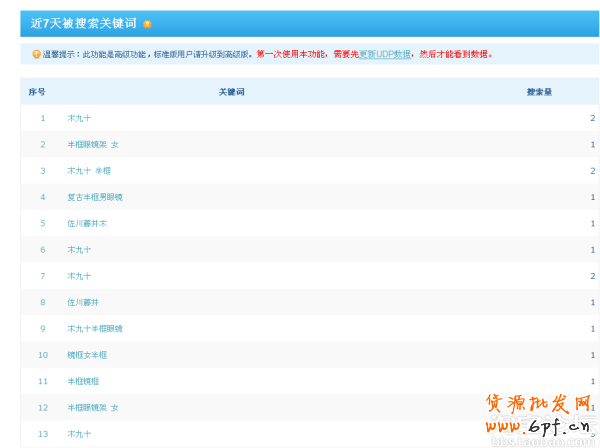
Task: Click the 序号 column header
Action: click(37, 91)
